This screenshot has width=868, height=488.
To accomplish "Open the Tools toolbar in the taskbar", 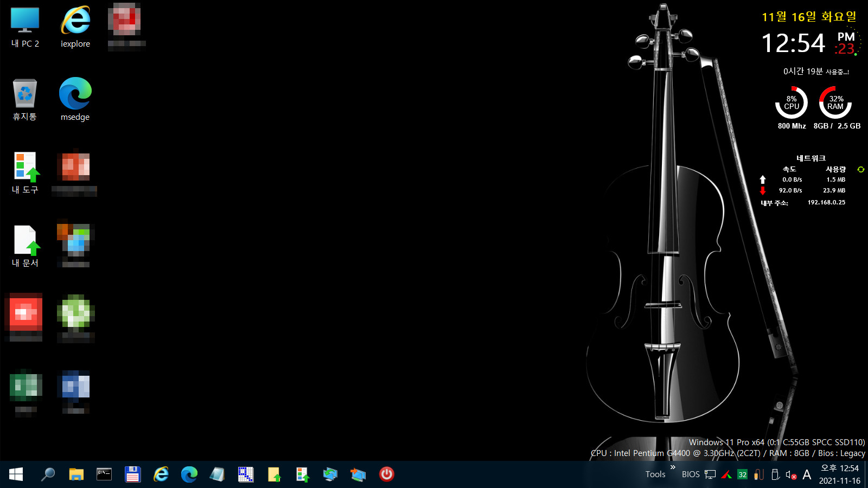I will click(x=655, y=474).
